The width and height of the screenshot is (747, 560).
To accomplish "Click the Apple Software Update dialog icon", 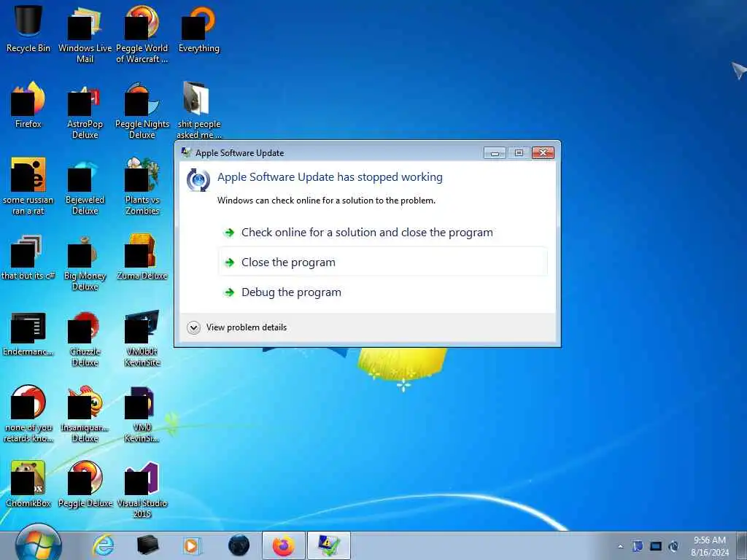I will 198,180.
